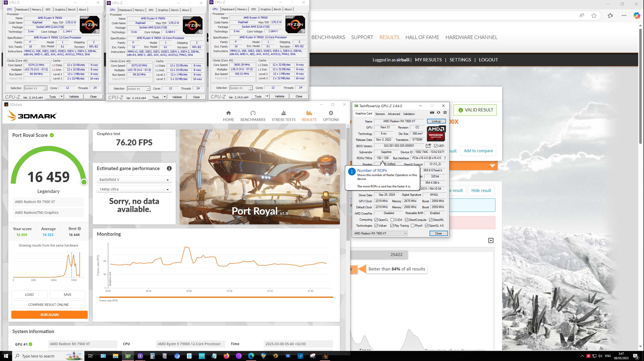Click the info icon next to Best score

(79, 228)
